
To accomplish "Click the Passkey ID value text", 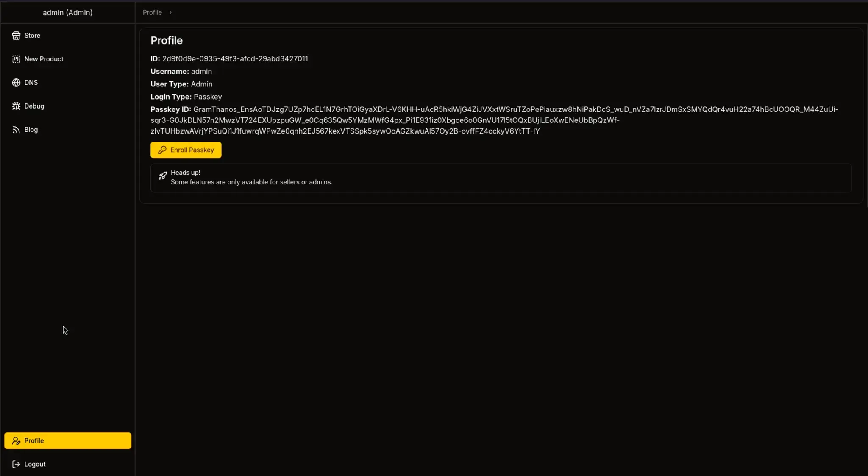I will click(x=385, y=120).
